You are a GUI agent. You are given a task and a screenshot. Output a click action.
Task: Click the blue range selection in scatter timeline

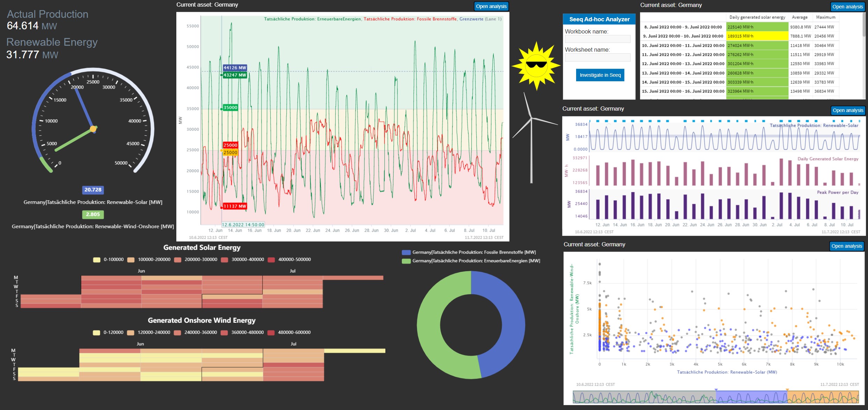coord(751,397)
